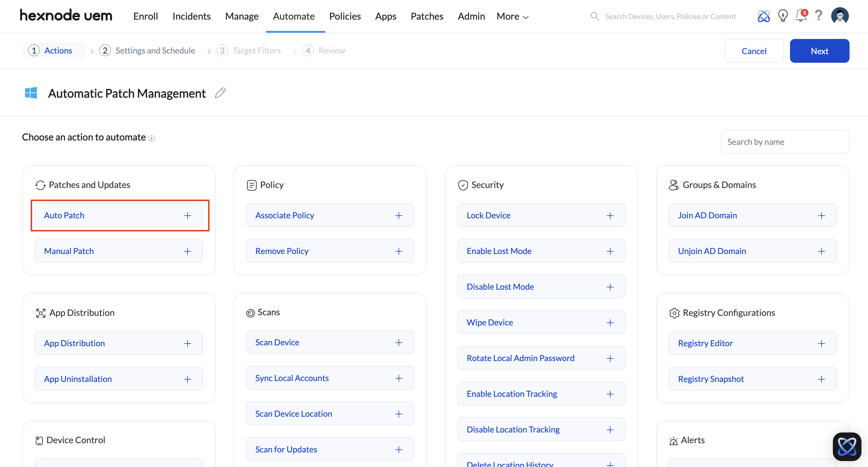
Task: Open the Policies menu item
Action: pos(345,16)
